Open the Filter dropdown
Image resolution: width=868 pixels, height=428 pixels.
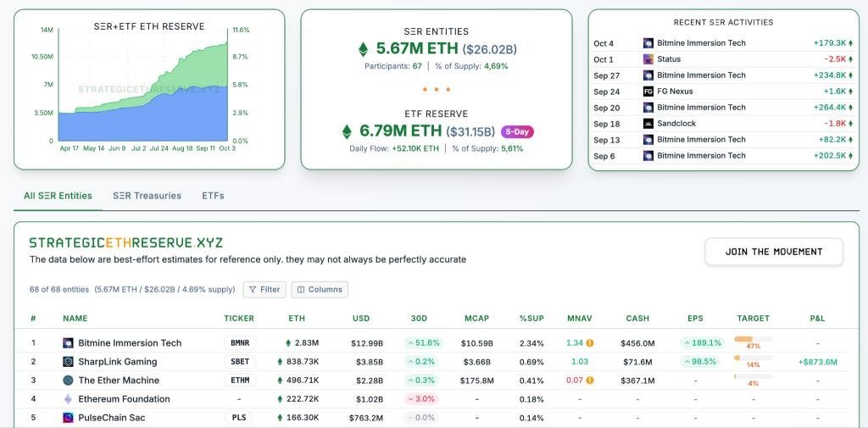(264, 289)
